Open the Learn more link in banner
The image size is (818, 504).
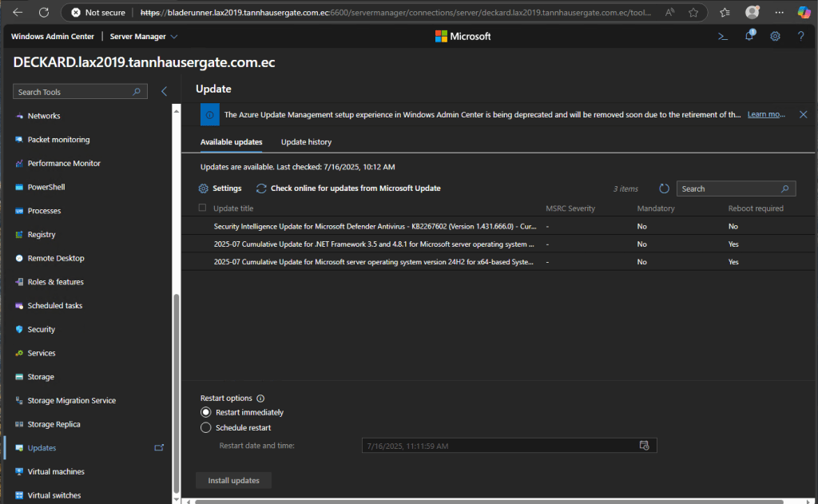pyautogui.click(x=766, y=115)
